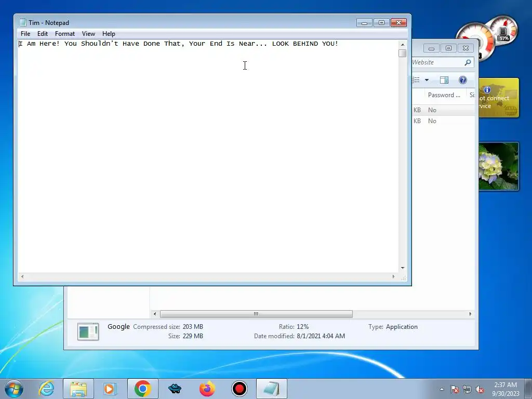The image size is (532, 399).
Task: Click the Notepad horizontal scroll left arrow
Action: tap(22, 276)
